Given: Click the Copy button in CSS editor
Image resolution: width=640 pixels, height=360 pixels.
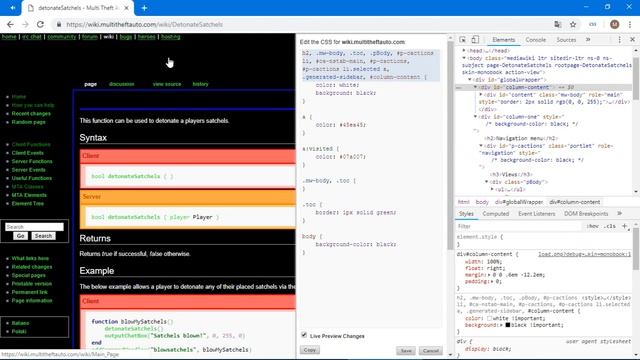Looking at the screenshot, I should (310, 350).
